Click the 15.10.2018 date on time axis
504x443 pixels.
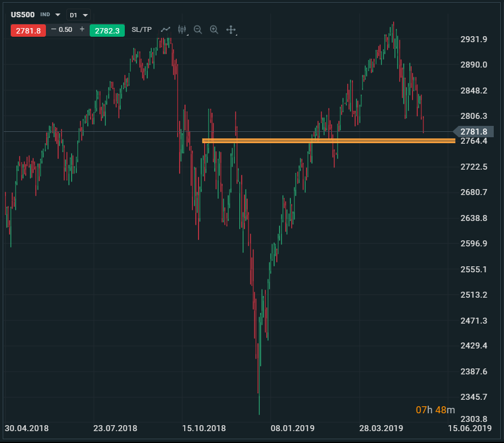[x=203, y=428]
